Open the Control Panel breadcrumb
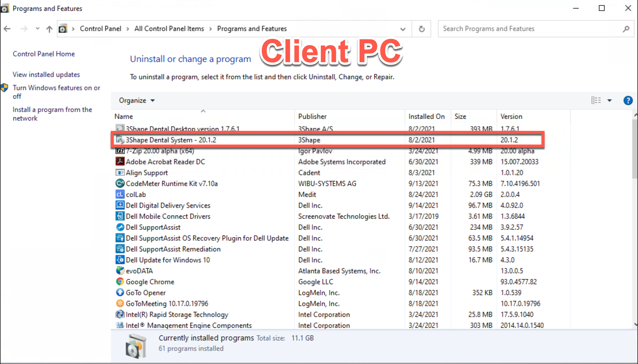The image size is (638, 364). (101, 29)
